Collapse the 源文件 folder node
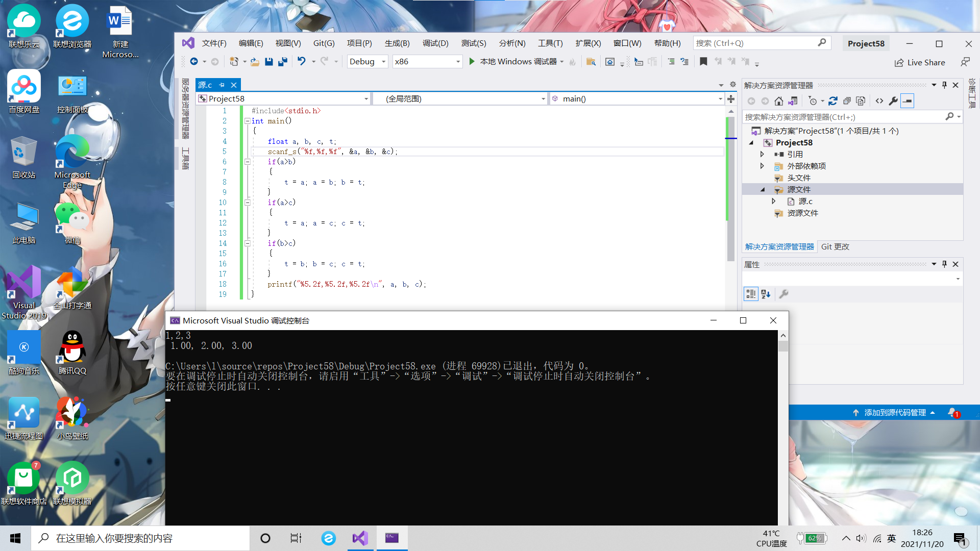This screenshot has height=551, width=980. click(763, 190)
